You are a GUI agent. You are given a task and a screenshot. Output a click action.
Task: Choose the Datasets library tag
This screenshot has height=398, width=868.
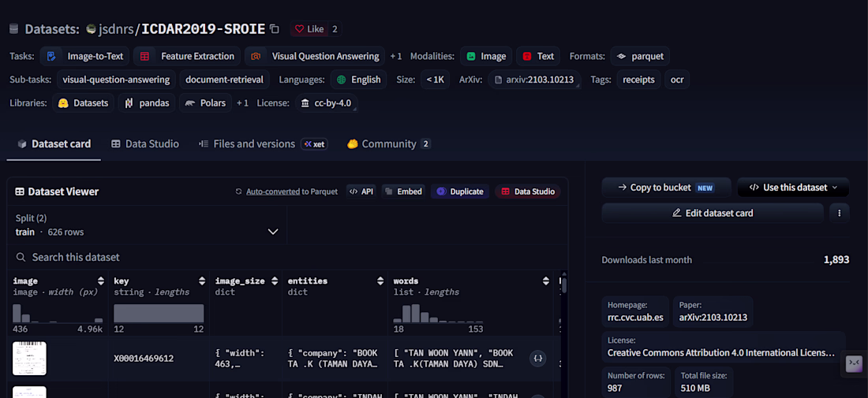coord(84,102)
